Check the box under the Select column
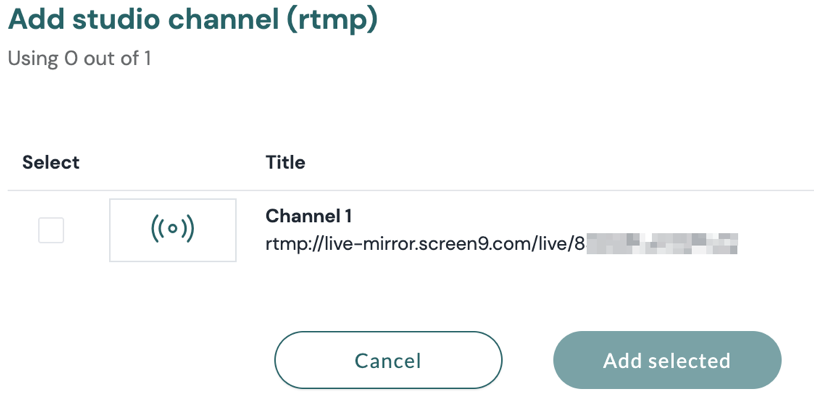 click(51, 230)
